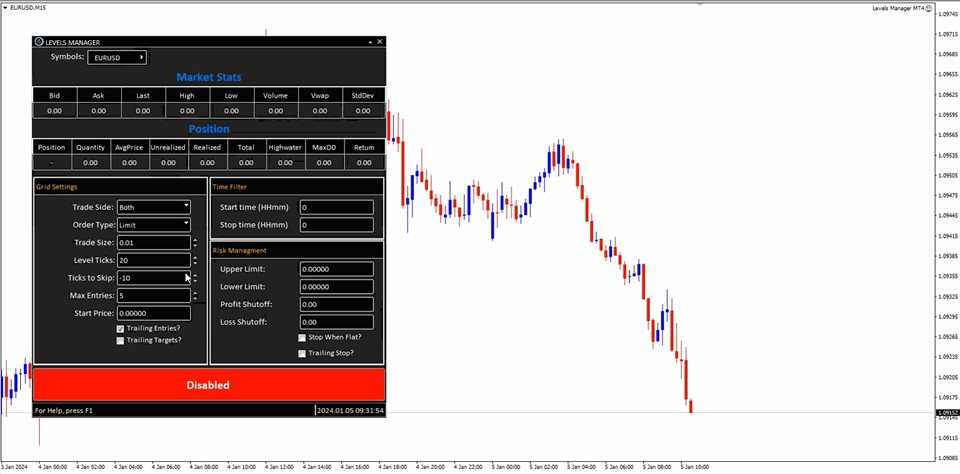Decrease Trade Size with the down arrow
Screen dimensions: 960x474
pyautogui.click(x=195, y=246)
